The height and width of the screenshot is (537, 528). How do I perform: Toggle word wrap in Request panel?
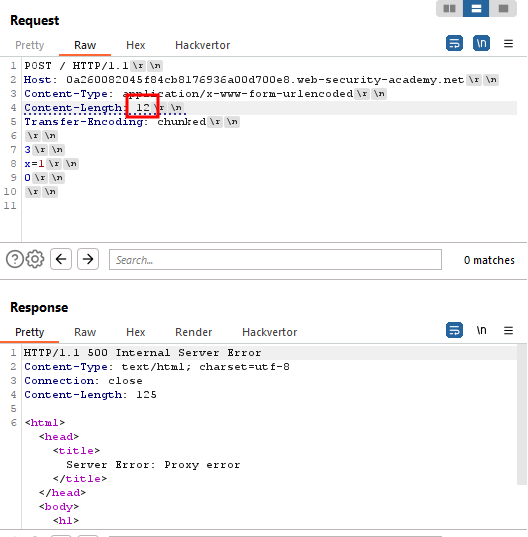454,43
